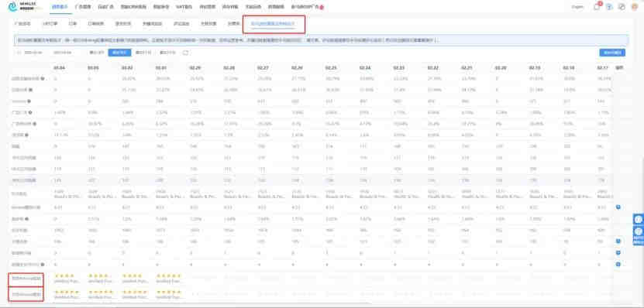644x308 pixels.
Task: Click the blue button at top-right of table
Action: pos(612,53)
